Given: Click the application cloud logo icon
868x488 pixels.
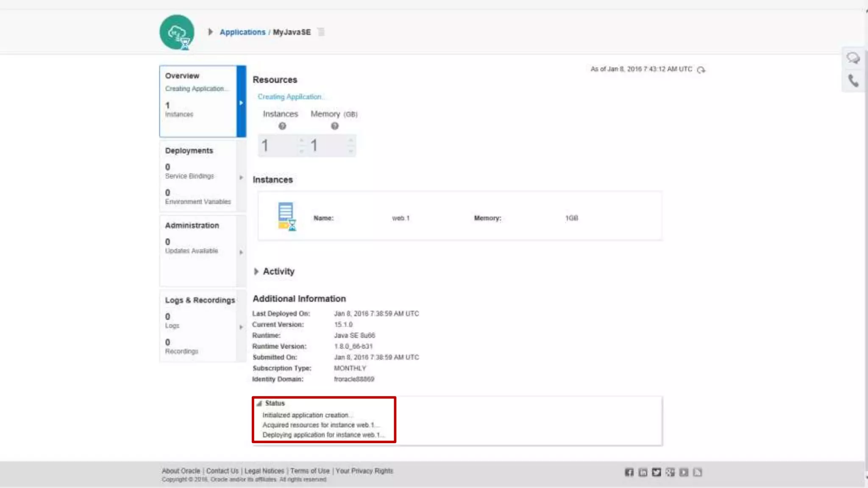Looking at the screenshot, I should (x=177, y=32).
